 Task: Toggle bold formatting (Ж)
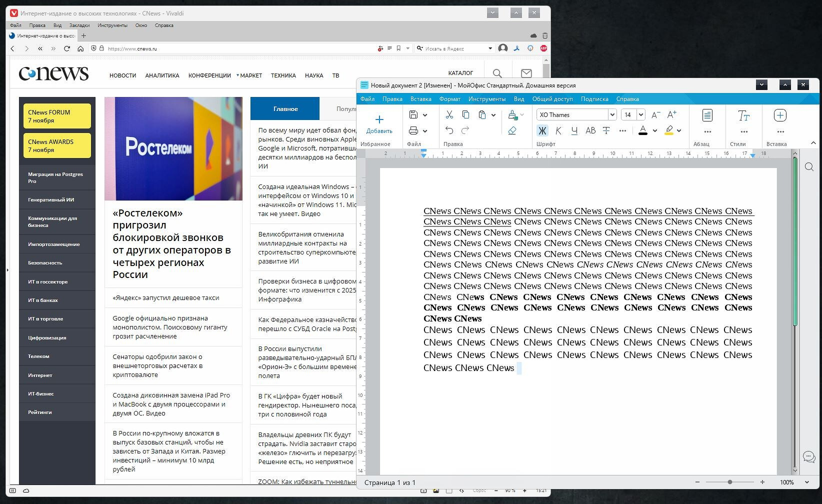pos(542,130)
